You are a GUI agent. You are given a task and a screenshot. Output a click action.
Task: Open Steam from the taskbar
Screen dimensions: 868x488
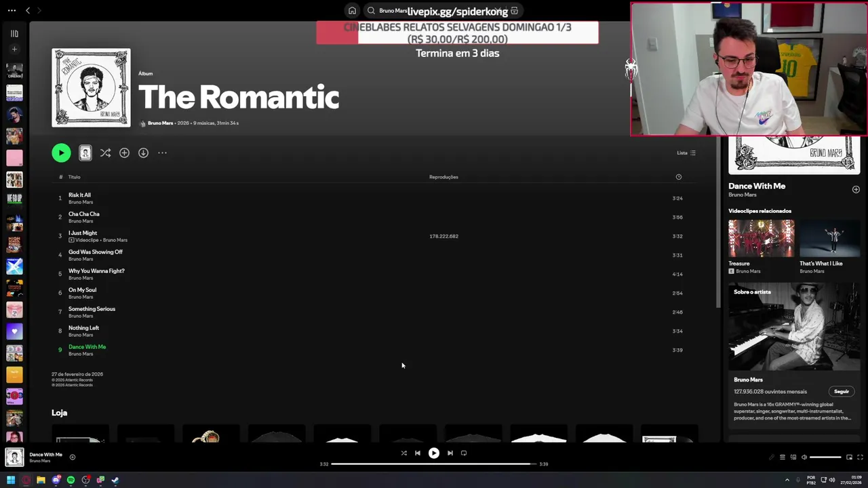[x=115, y=480]
